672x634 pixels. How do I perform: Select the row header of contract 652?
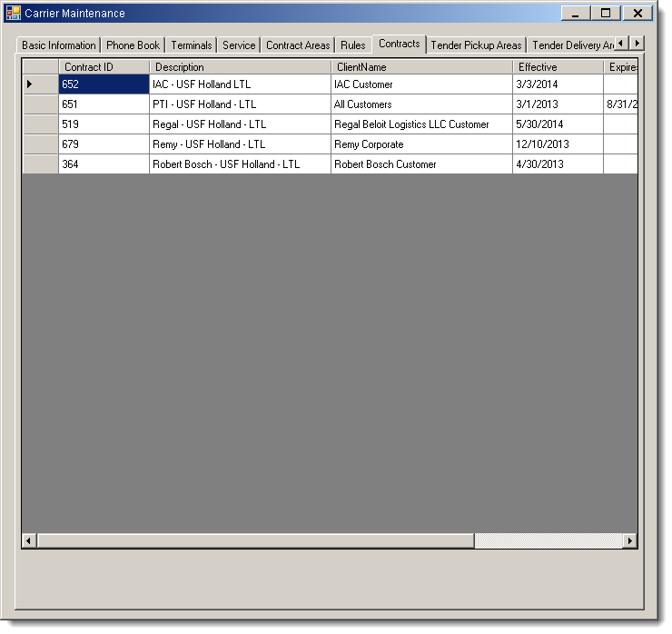pyautogui.click(x=40, y=84)
